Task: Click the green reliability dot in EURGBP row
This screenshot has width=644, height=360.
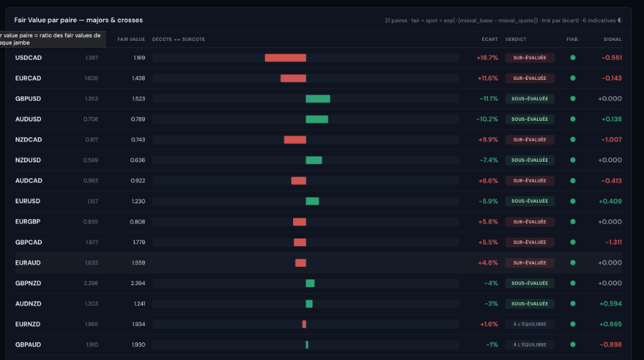Action: (x=572, y=222)
